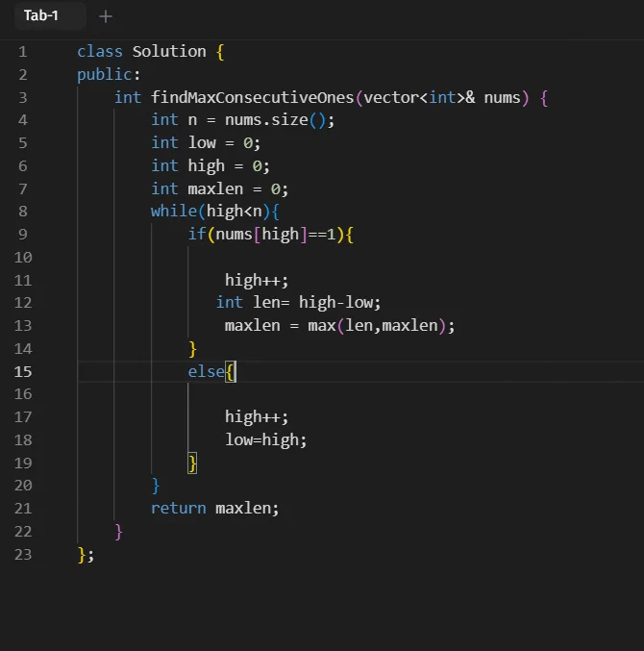Click '};' class ending on line 23
This screenshot has width=644, height=651.
pyautogui.click(x=86, y=555)
